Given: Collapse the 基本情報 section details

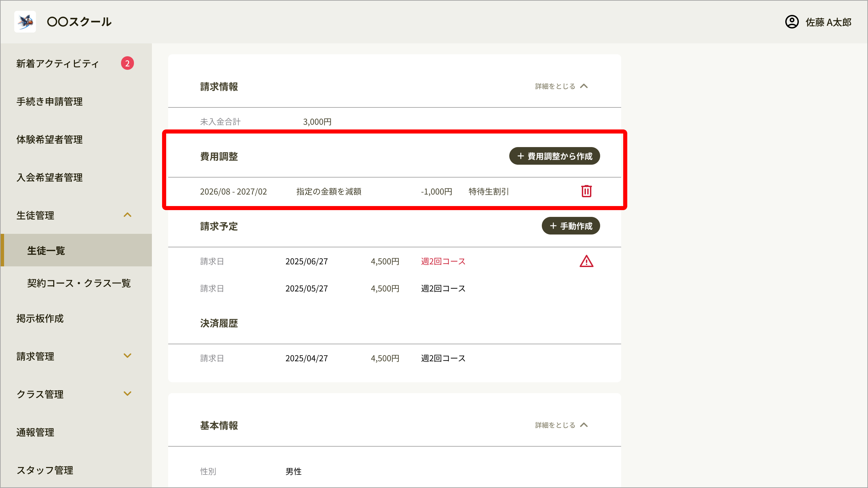Looking at the screenshot, I should [561, 425].
